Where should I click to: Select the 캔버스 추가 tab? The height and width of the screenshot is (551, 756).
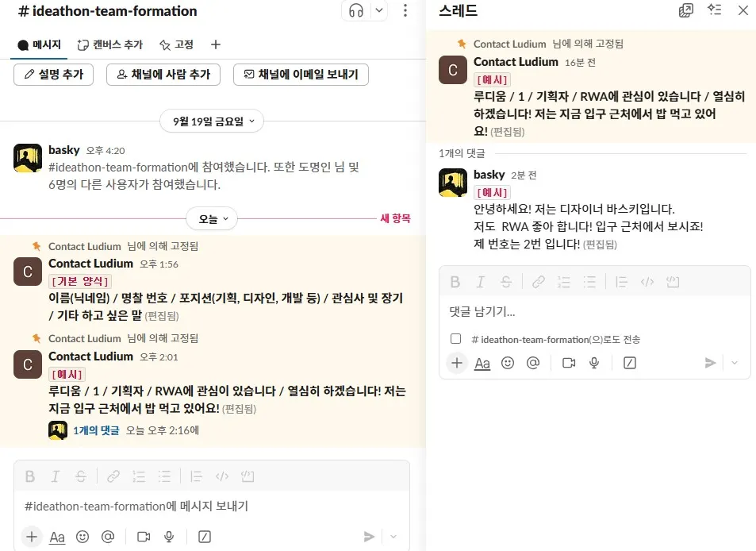110,45
